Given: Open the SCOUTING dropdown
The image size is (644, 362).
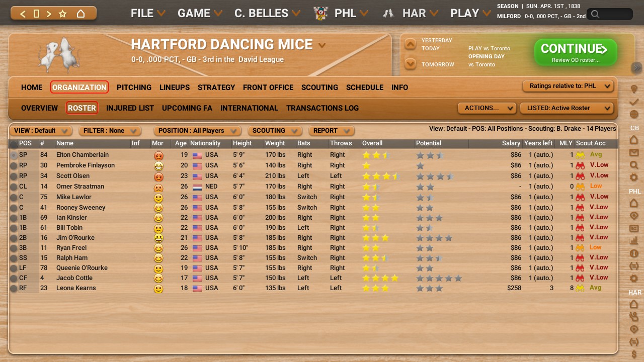Looking at the screenshot, I should (275, 131).
